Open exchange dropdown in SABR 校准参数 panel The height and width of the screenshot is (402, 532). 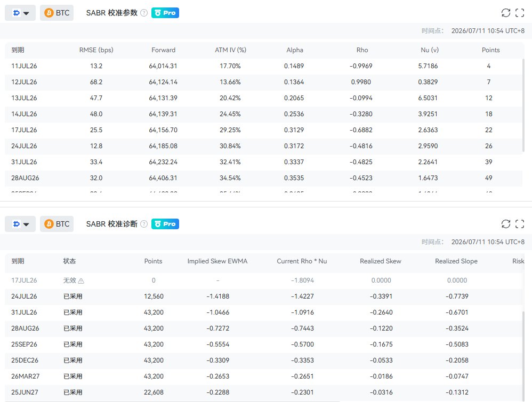click(x=20, y=13)
